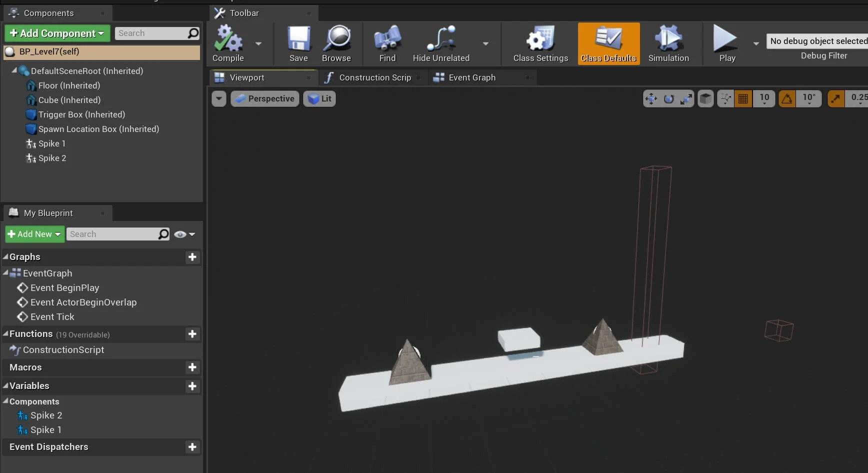868x473 pixels.
Task: Open the Lit view mode dropdown
Action: click(x=319, y=99)
